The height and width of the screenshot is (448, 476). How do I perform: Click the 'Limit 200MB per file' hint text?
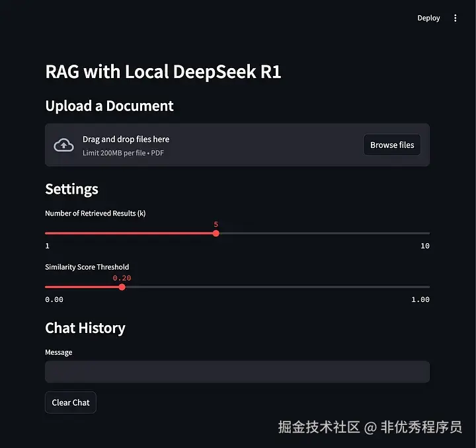tap(123, 153)
